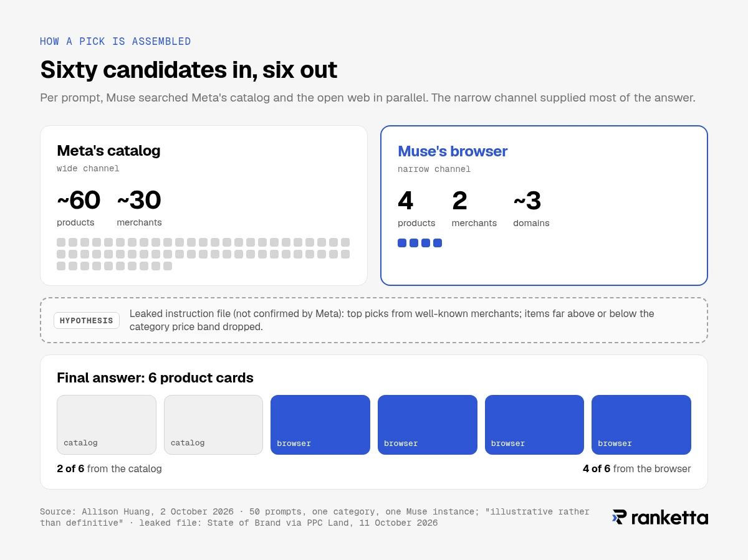Click the Muse's browser heading
The image size is (748, 560).
pyautogui.click(x=453, y=151)
